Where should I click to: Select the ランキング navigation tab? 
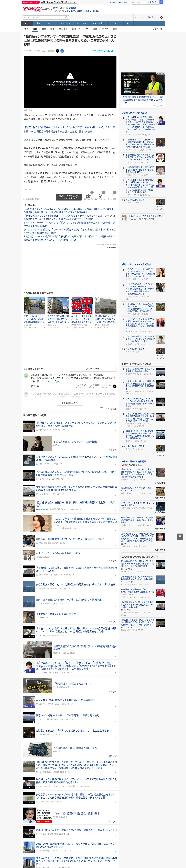point(115,24)
